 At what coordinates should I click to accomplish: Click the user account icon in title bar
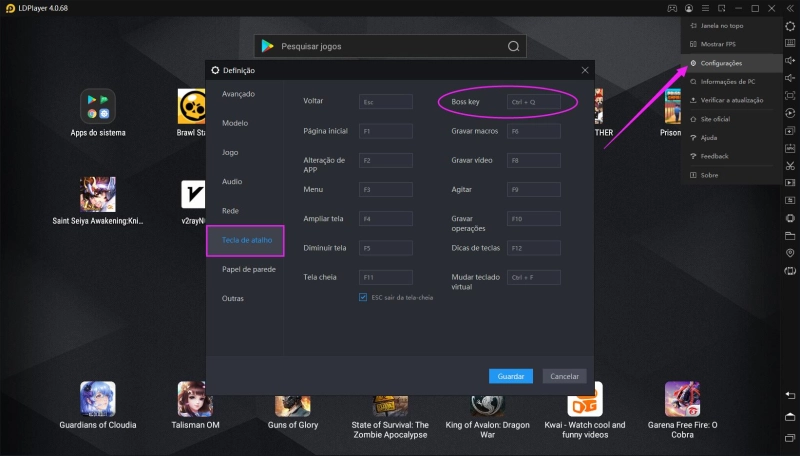(x=689, y=8)
